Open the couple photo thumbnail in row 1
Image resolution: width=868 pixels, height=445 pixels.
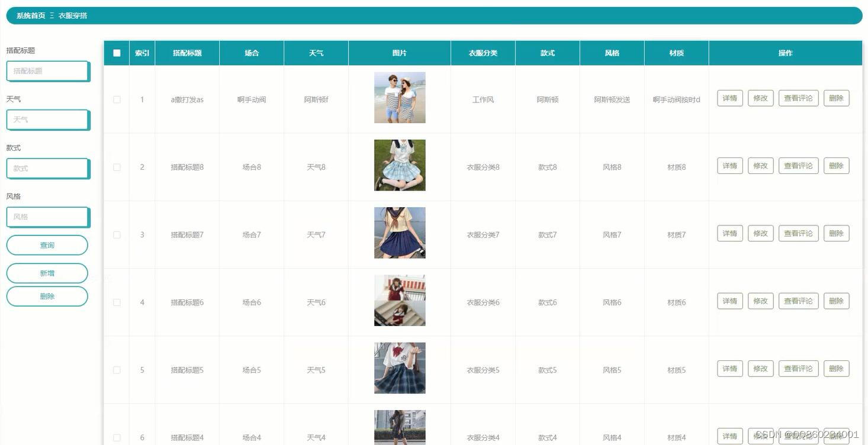click(x=400, y=98)
